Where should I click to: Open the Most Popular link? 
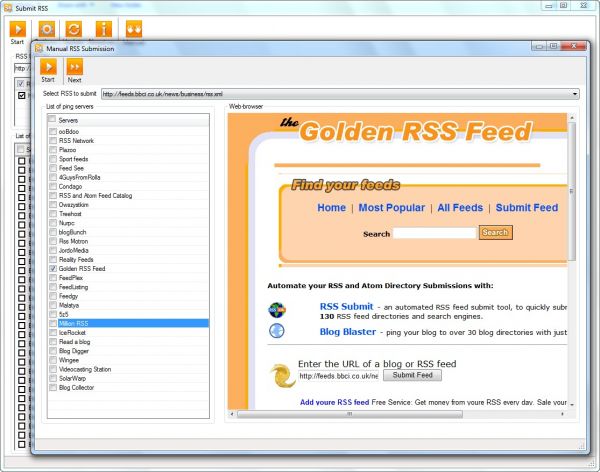tap(391, 207)
